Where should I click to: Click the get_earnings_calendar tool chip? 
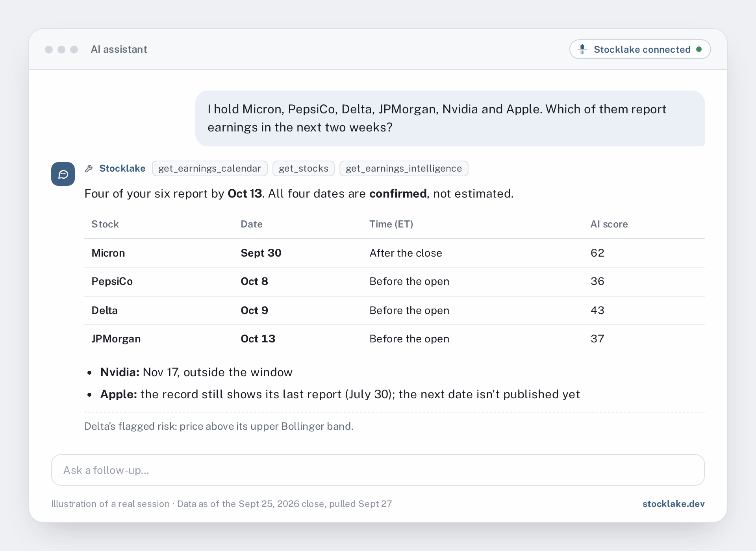pos(209,168)
